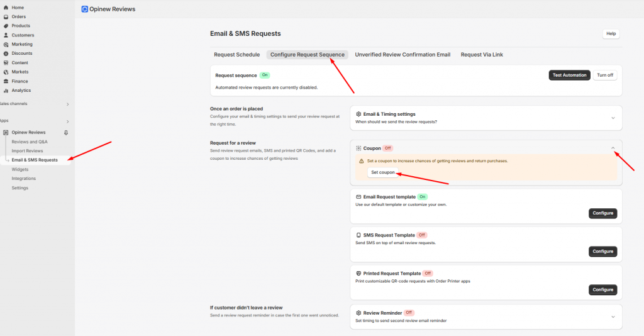Click the warning triangle in coupon notice
The width and height of the screenshot is (644, 336).
coord(362,161)
